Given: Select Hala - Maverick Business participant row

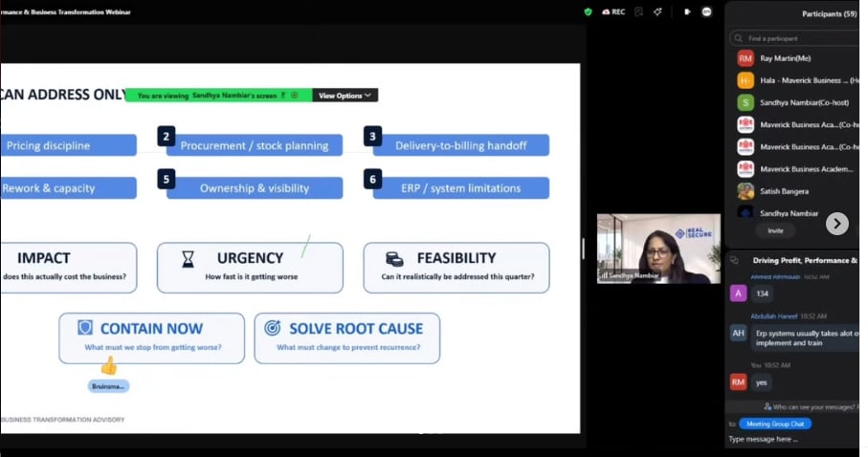Looking at the screenshot, I should pyautogui.click(x=798, y=80).
